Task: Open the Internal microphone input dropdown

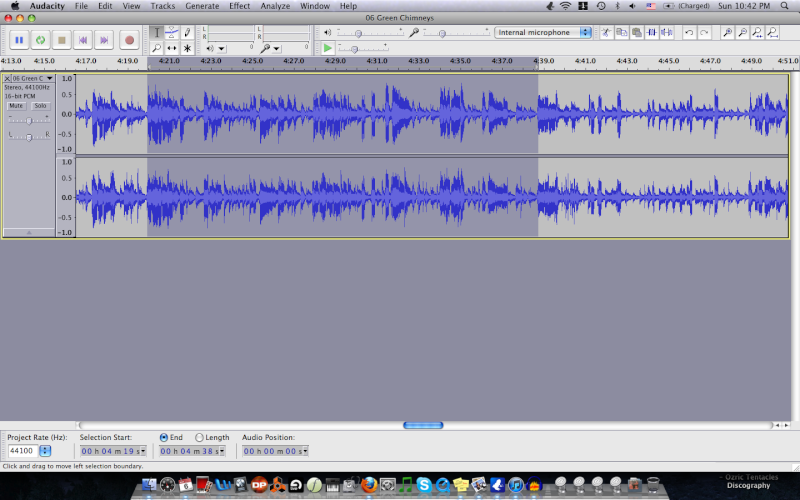Action: click(542, 32)
